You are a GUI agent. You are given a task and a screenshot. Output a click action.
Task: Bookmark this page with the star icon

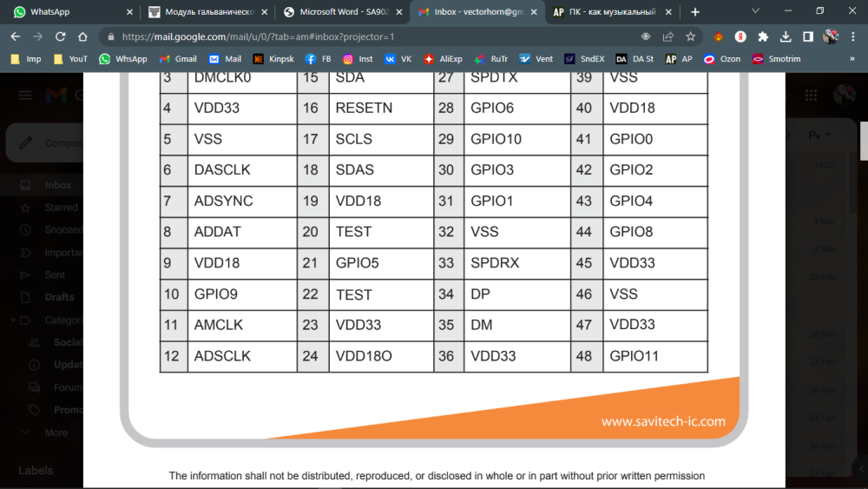point(691,37)
